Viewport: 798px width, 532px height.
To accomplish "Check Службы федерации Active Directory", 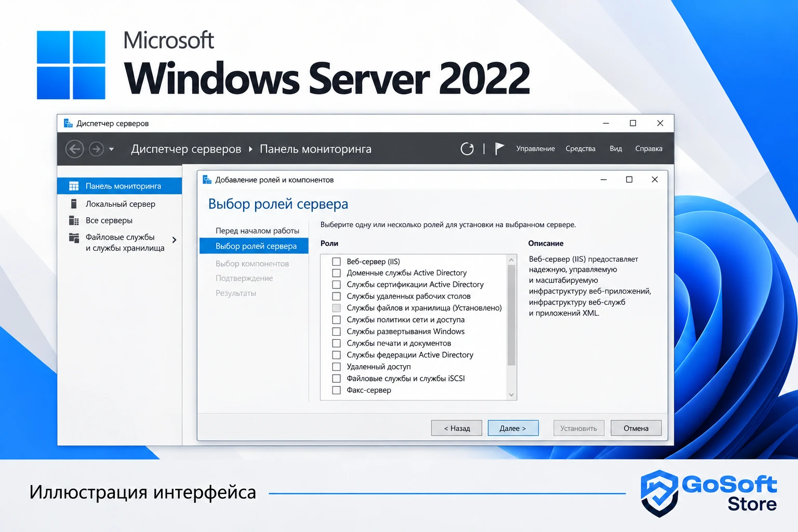I will tap(336, 355).
